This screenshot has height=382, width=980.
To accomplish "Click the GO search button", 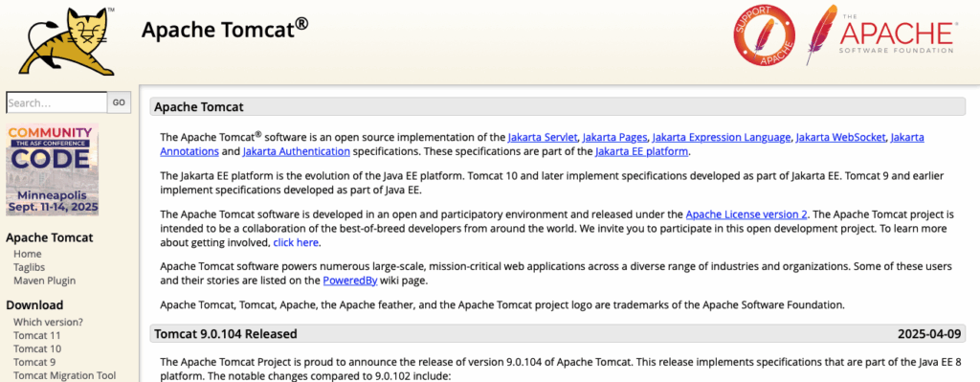I will click(119, 102).
